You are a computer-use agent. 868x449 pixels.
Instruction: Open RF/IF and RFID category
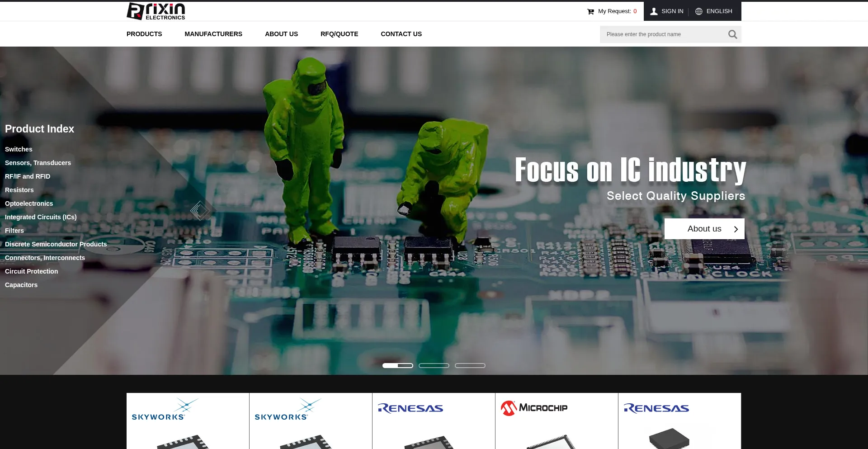[28, 176]
